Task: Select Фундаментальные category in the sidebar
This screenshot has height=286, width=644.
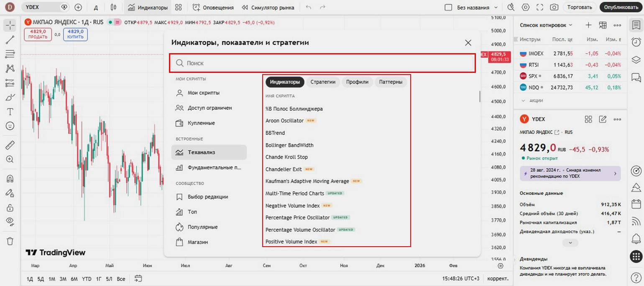Action: point(209,167)
